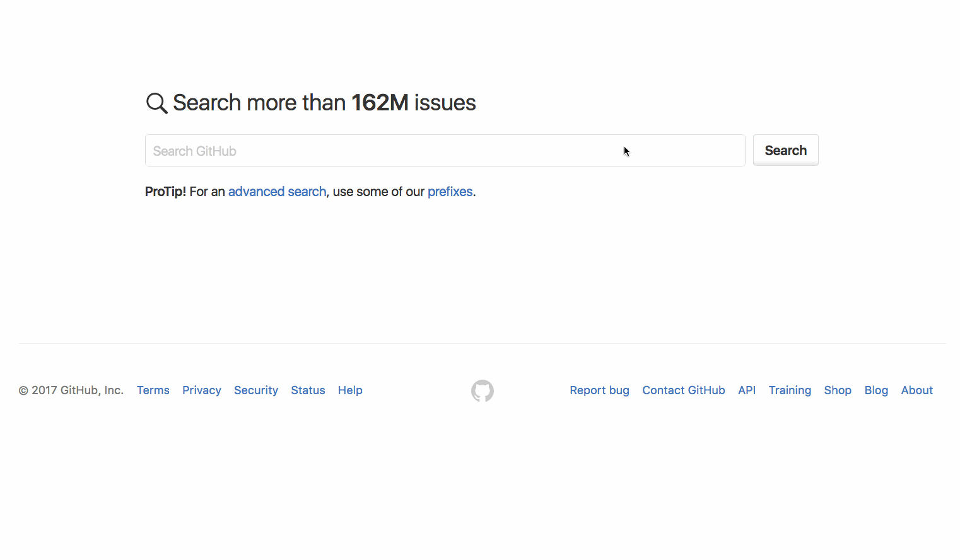Open the Security footer link
This screenshot has height=560, width=960.
point(256,390)
